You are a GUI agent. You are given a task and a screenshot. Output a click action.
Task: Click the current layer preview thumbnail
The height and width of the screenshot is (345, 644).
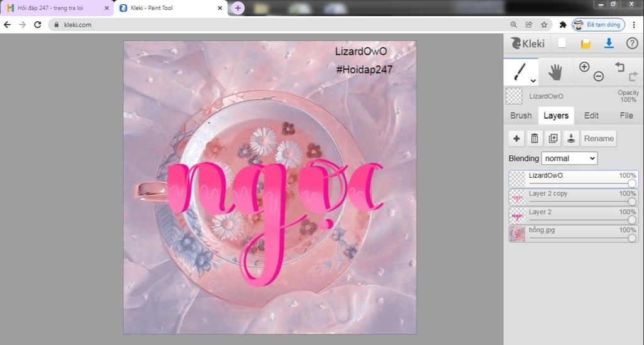[514, 96]
